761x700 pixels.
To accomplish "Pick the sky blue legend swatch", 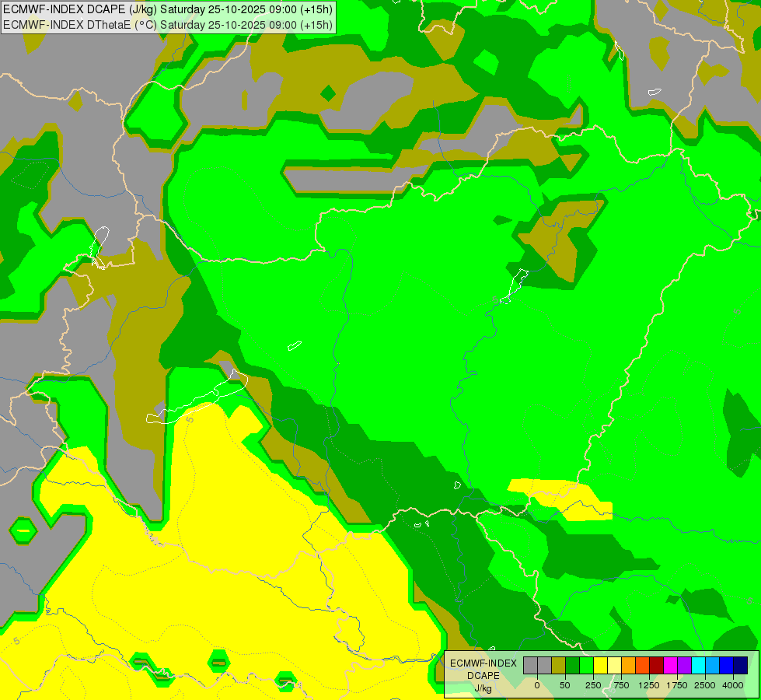I will pyautogui.click(x=713, y=665).
